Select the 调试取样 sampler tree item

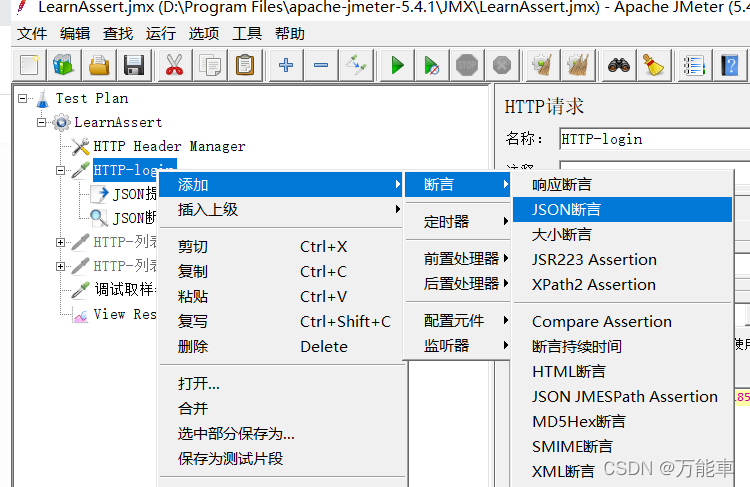(114, 290)
